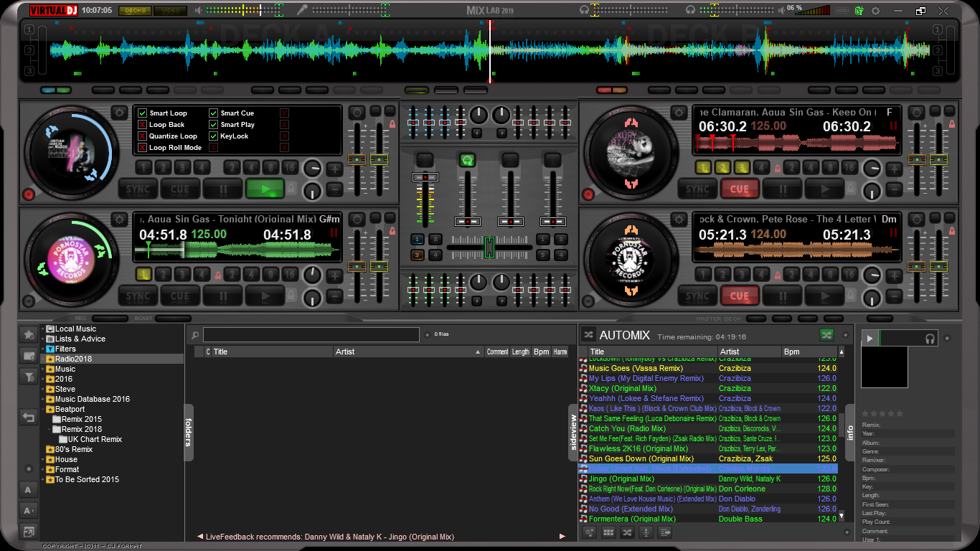Click the shuffle icon left of AUTOMIX title
The height and width of the screenshot is (551, 980).
(588, 335)
